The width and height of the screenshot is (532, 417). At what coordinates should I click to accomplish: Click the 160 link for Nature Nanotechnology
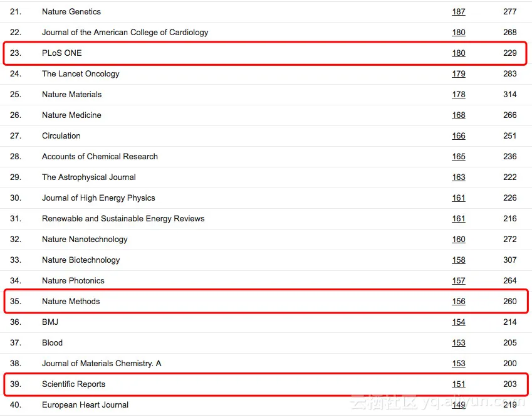pyautogui.click(x=459, y=240)
